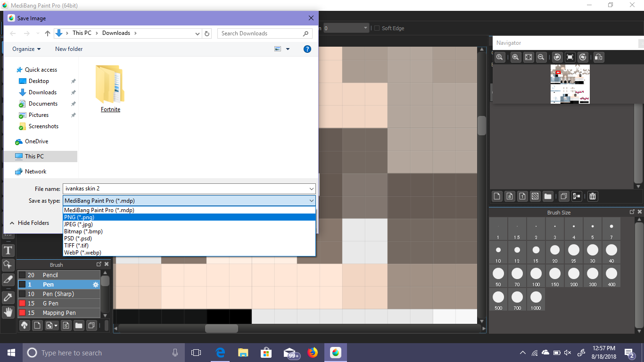Toggle the Soft Edge checkbox
This screenshot has width=644, height=362.
pyautogui.click(x=377, y=28)
